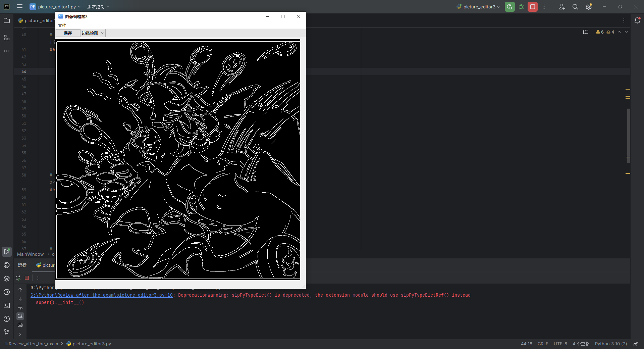This screenshot has width=644, height=349.
Task: Select run tab for picture_editor
Action: (45, 265)
